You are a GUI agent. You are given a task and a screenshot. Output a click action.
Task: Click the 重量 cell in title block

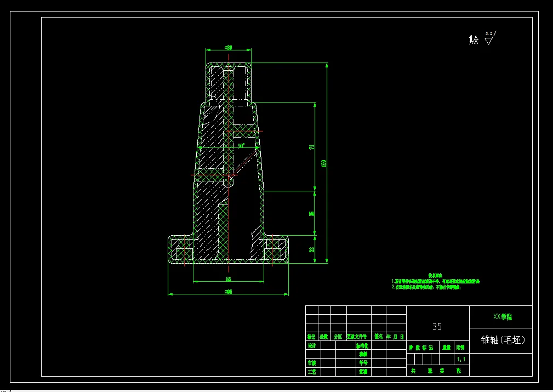447,347
